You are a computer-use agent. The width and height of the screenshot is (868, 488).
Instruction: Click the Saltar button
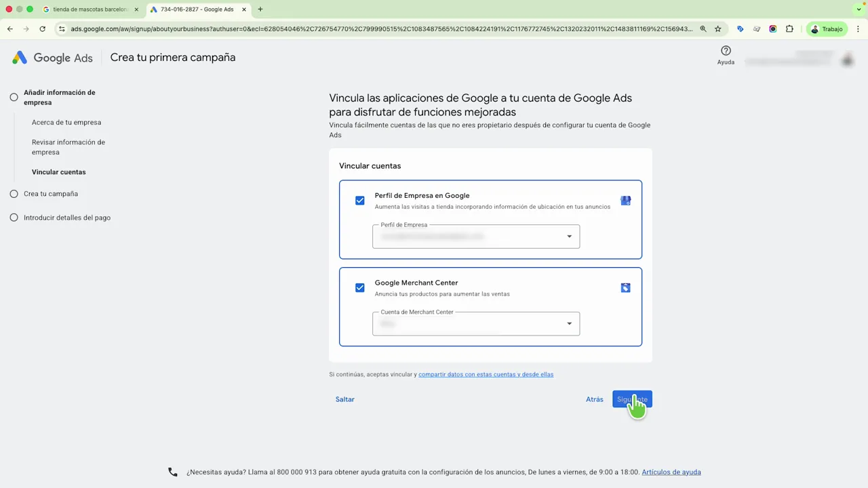pos(345,399)
